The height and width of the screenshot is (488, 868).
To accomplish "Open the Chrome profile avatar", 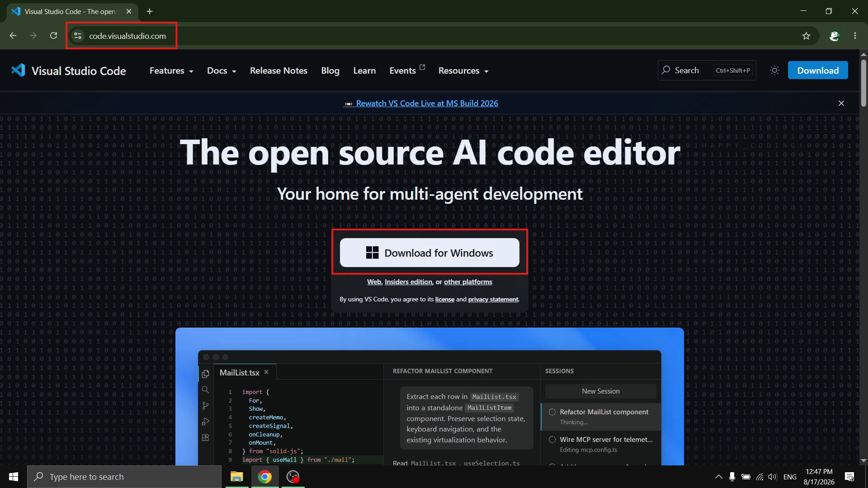I will click(x=835, y=36).
